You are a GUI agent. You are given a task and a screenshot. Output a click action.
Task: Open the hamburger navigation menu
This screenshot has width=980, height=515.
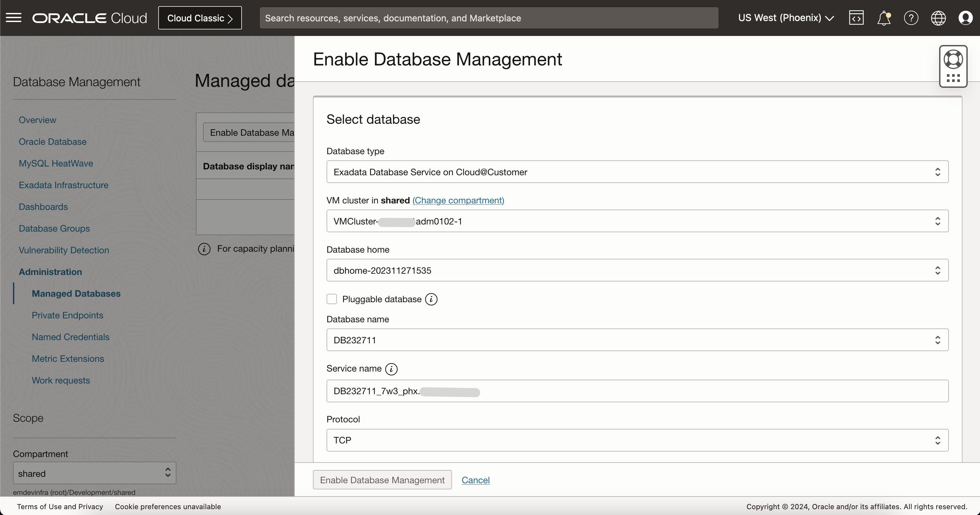point(14,18)
